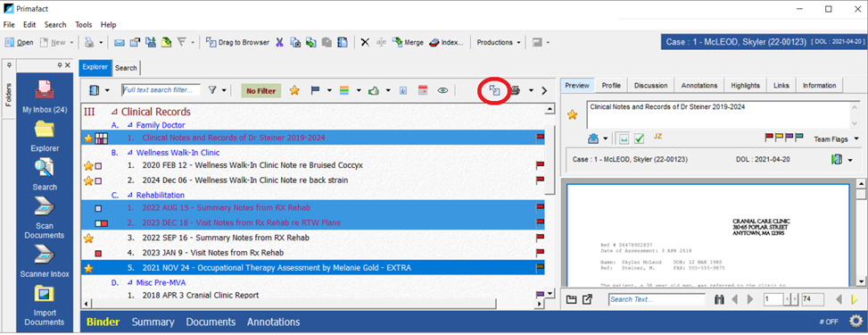The image size is (868, 335).
Task: Open Scanner Inbox in sidebar
Action: coord(45,261)
